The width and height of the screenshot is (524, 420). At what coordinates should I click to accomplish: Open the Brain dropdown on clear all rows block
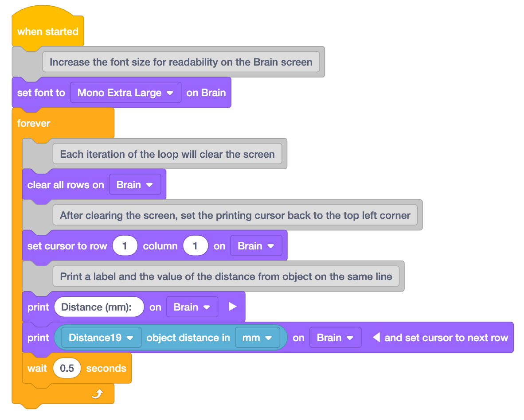135,185
